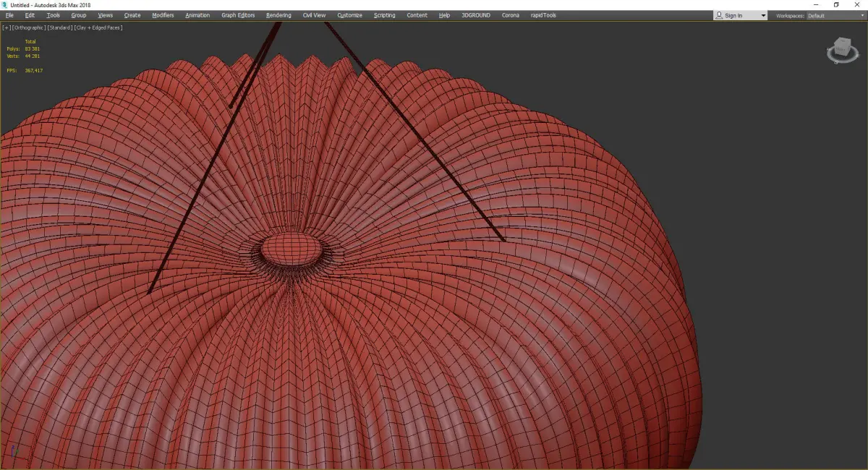The image size is (868, 470).
Task: Restore down the 3ds Max window
Action: [836, 4]
